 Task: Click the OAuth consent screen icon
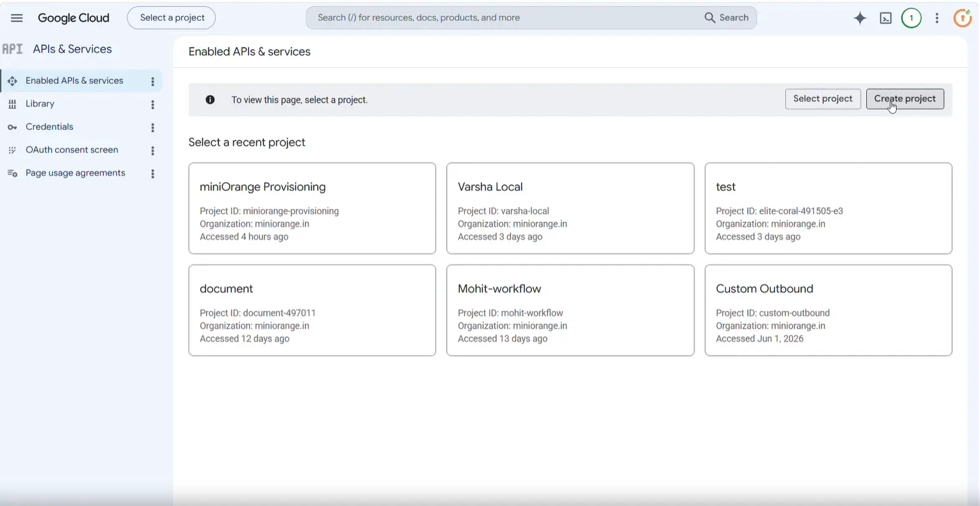[x=12, y=150]
